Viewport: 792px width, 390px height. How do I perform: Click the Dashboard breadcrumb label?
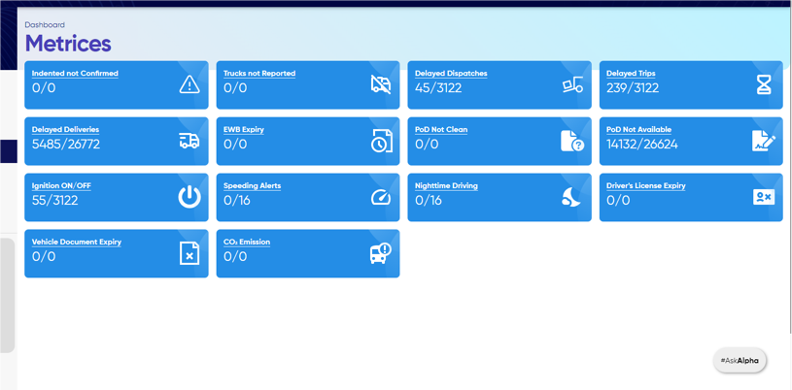click(44, 24)
